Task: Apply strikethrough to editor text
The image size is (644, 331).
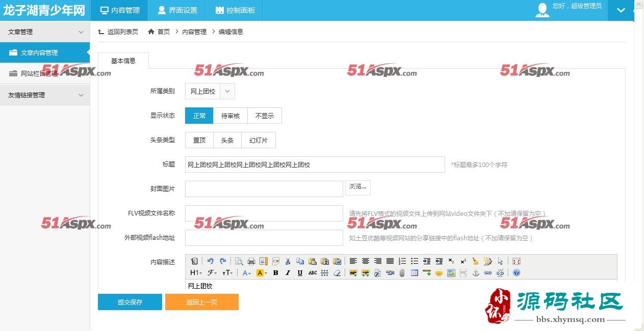Action: (313, 273)
